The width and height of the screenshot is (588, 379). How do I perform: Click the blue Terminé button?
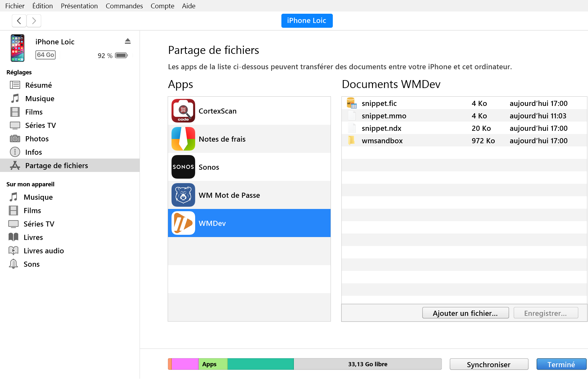(x=561, y=364)
